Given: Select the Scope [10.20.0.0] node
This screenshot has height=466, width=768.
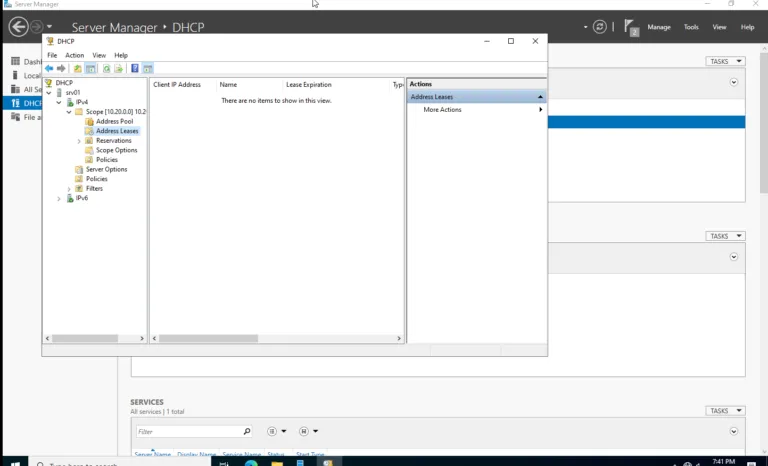Looking at the screenshot, I should click(x=116, y=112).
